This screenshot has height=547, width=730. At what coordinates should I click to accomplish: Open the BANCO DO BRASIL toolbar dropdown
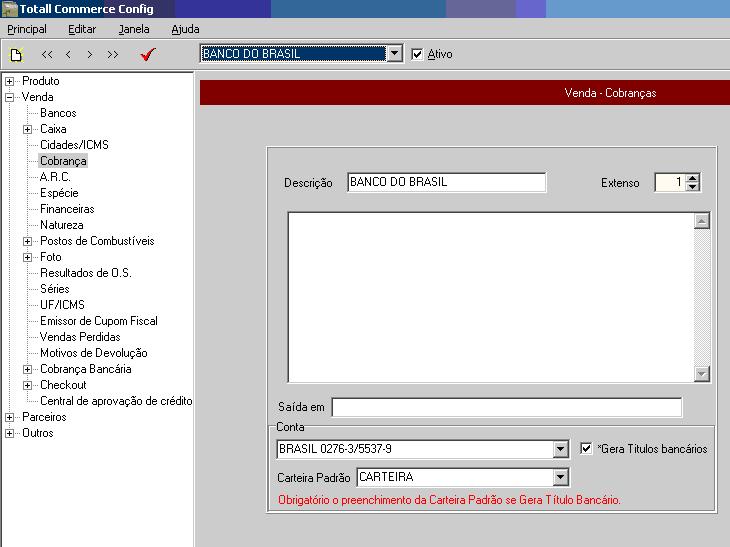(394, 54)
